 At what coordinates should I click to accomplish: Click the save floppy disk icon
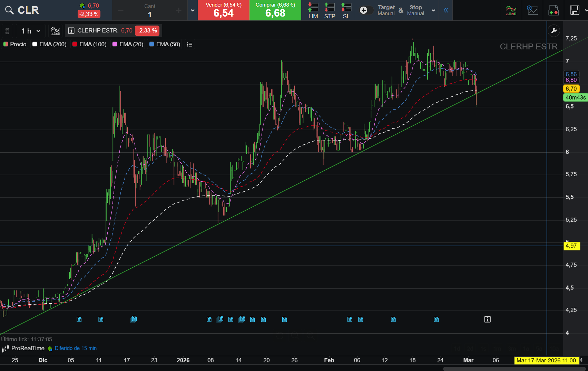coord(574,10)
